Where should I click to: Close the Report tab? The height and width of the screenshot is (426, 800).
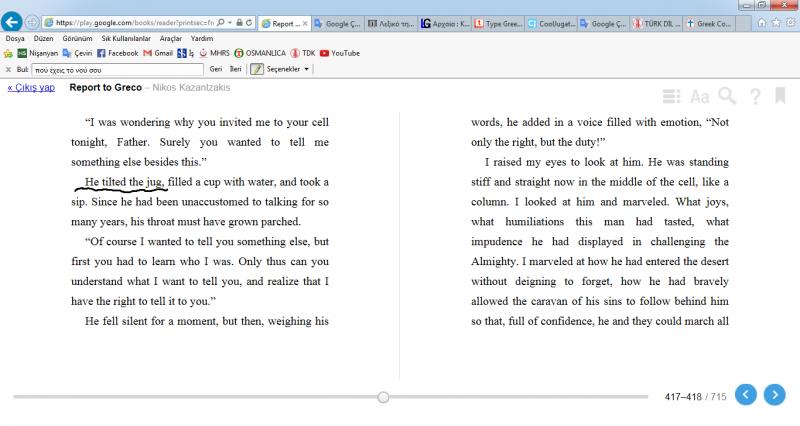click(x=305, y=23)
